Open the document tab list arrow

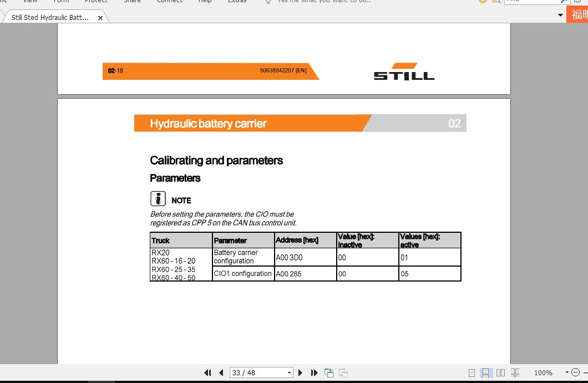pos(560,16)
